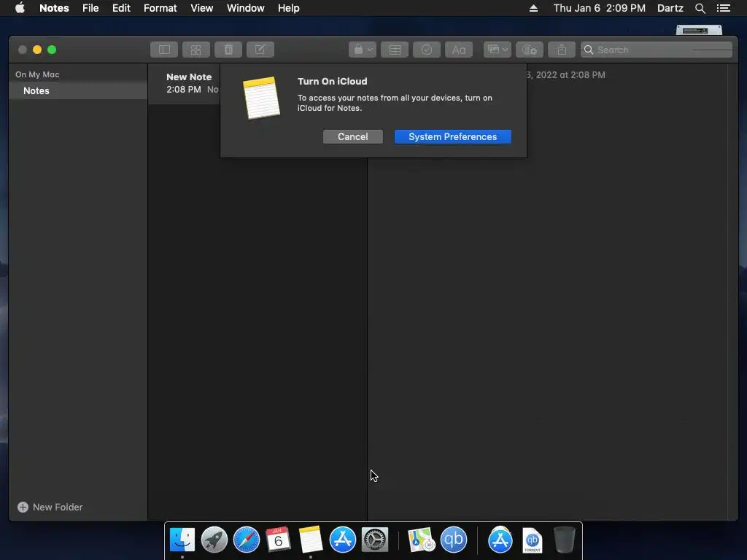Click the Search notes field
Viewport: 747px width, 560px height.
[656, 50]
